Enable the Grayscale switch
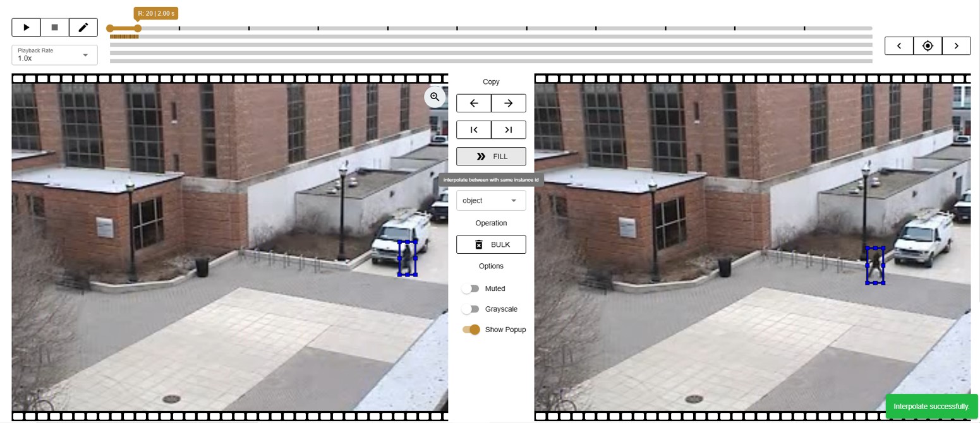The image size is (980, 423). point(470,309)
